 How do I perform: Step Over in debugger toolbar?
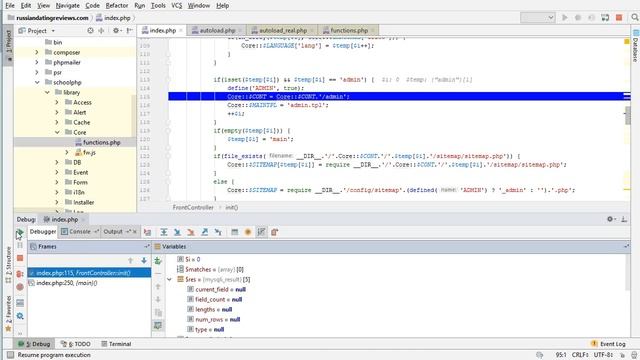coord(164,232)
